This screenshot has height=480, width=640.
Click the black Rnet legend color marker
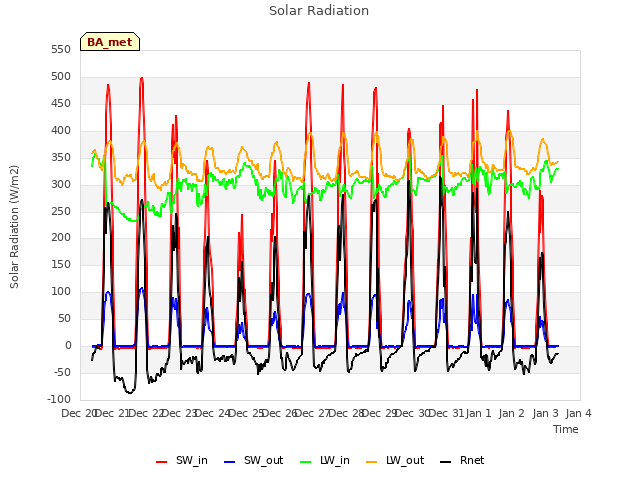(446, 462)
